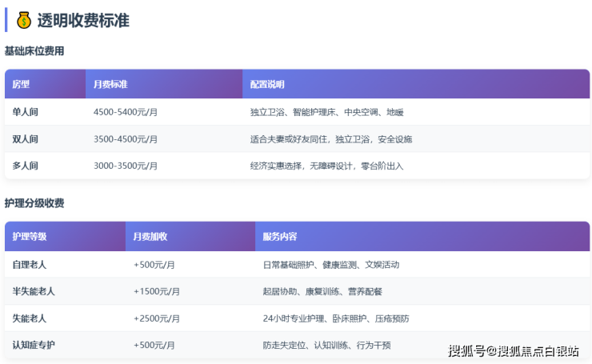Screen dimensions: 592x364
Task: Click the 3000-3500元/月 price cell
Action: [126, 166]
